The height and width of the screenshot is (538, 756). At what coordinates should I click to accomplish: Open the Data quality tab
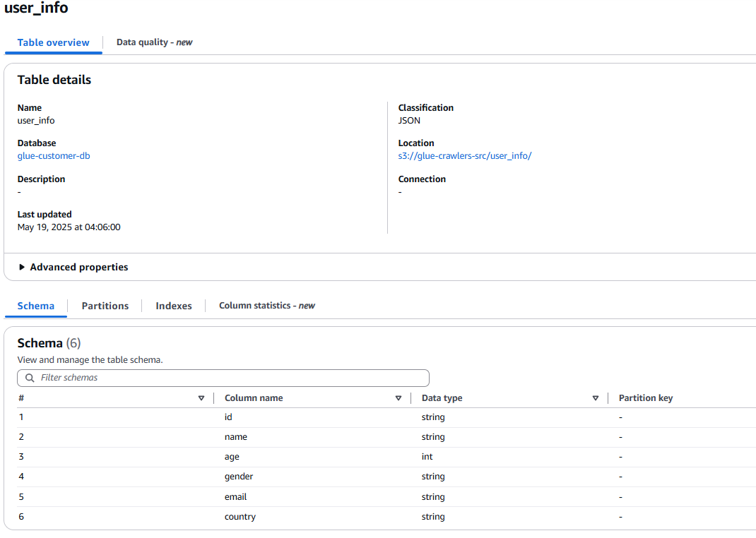coord(154,42)
